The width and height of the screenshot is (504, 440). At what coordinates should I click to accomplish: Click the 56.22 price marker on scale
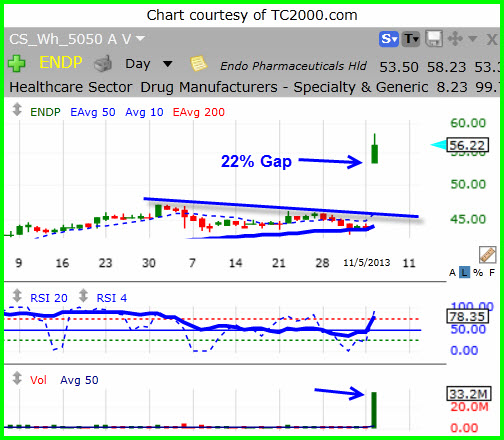click(467, 145)
